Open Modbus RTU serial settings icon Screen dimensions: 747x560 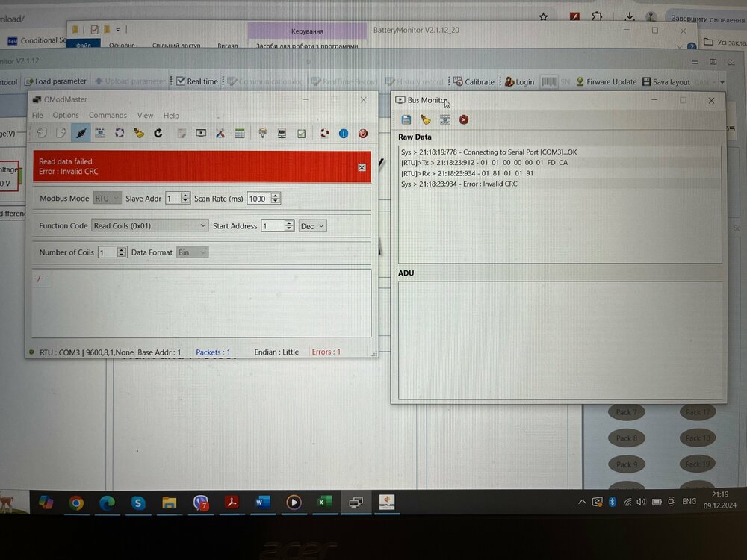point(262,134)
